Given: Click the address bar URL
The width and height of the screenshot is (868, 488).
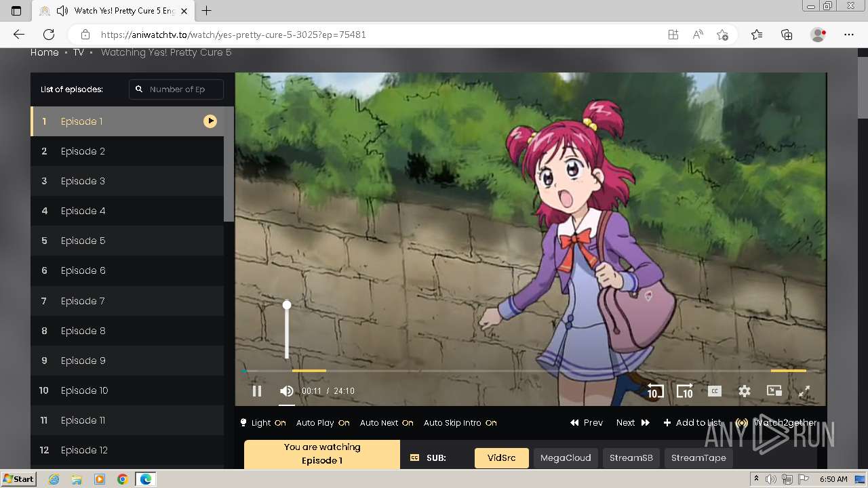Looking at the screenshot, I should 233,35.
